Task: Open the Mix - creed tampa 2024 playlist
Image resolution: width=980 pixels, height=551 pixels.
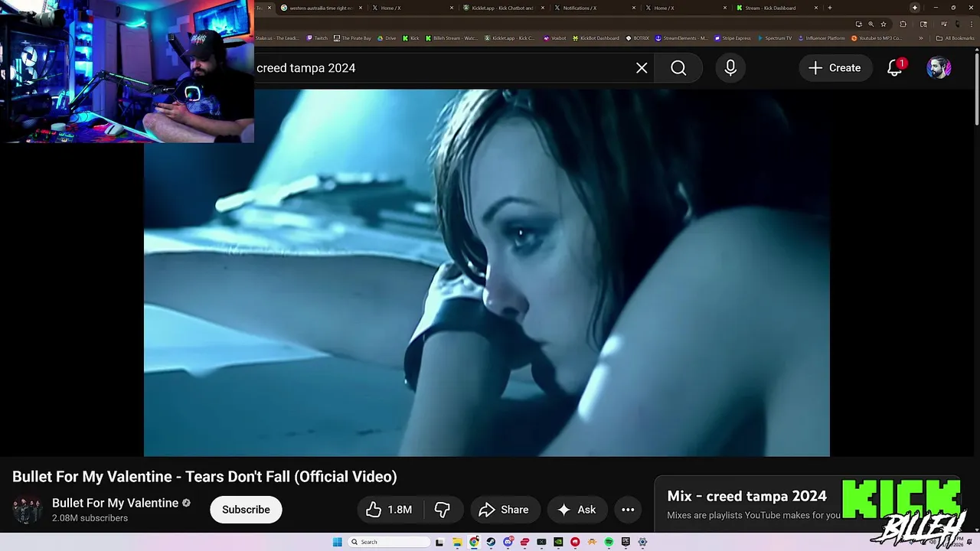Action: coord(747,496)
